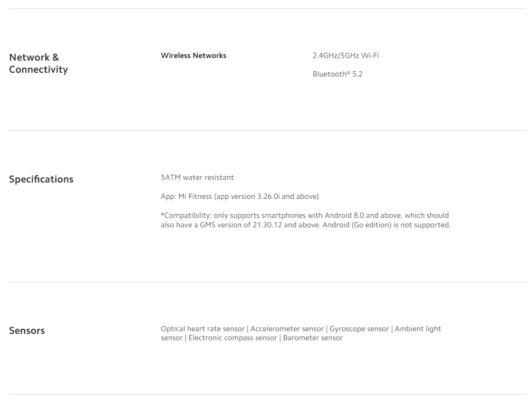Click the Network & Connectivity heading
The image size is (532, 403).
click(x=38, y=63)
